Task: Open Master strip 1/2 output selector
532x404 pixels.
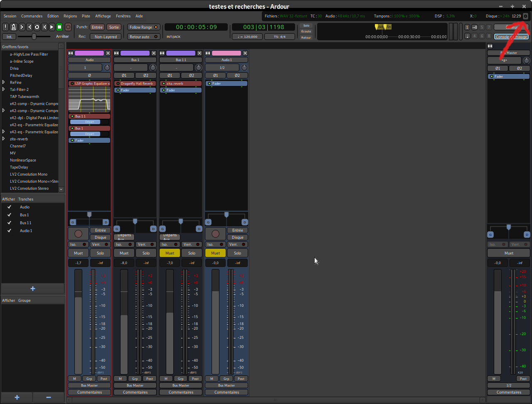Action: tap(509, 385)
